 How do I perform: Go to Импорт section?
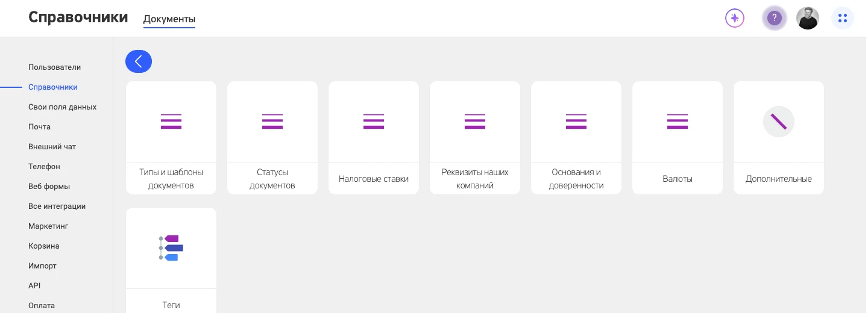point(42,266)
